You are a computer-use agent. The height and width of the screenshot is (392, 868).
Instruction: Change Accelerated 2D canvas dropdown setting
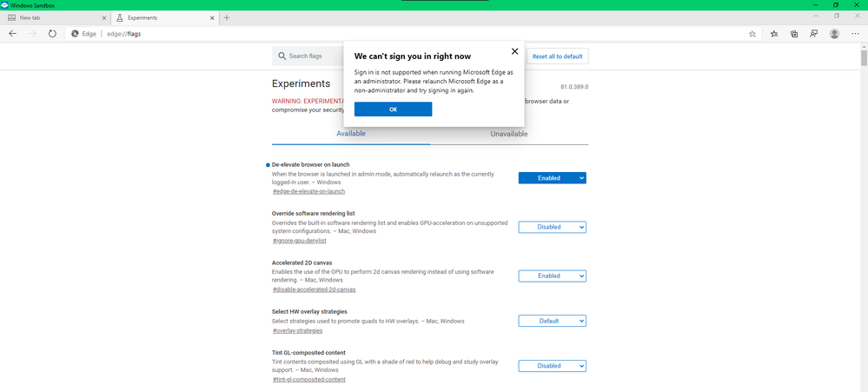tap(552, 276)
